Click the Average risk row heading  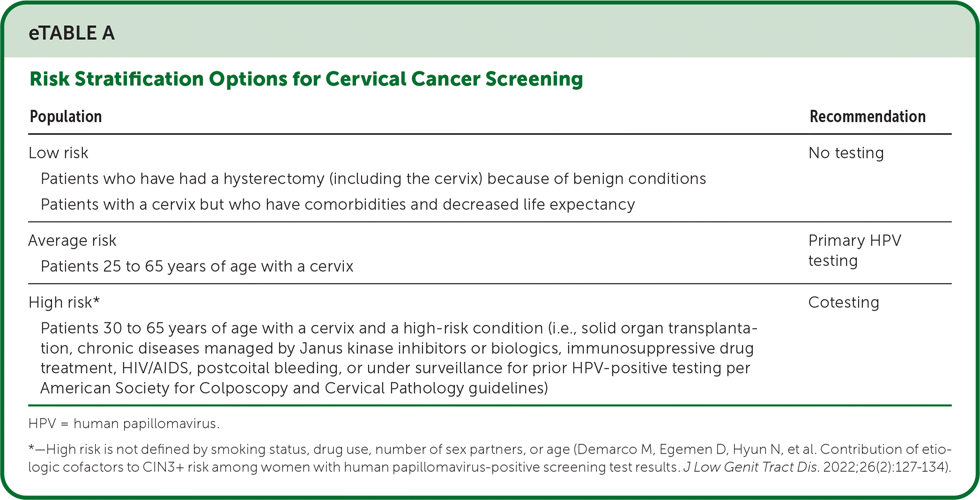click(72, 241)
